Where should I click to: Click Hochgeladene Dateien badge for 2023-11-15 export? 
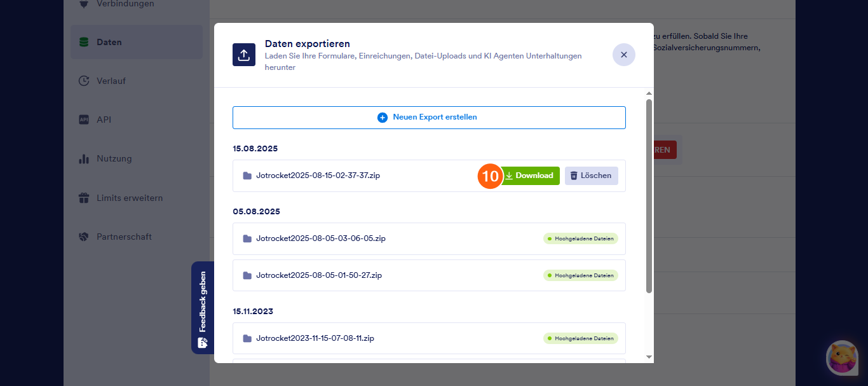580,338
